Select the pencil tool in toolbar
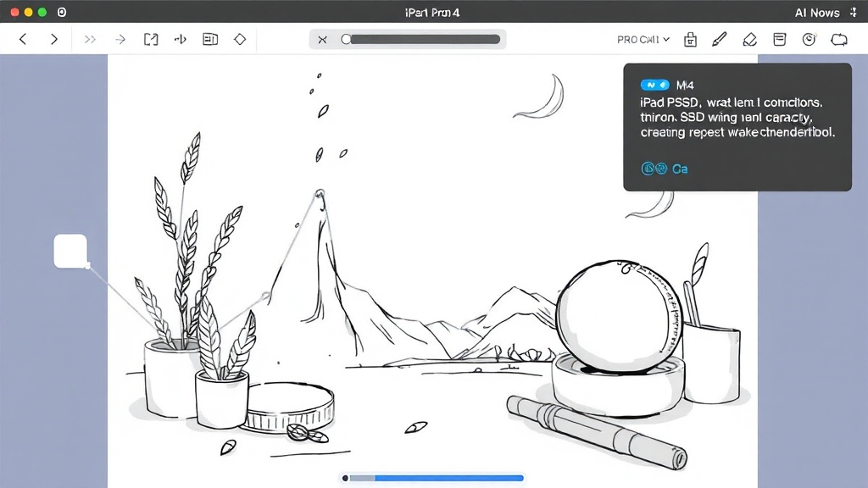Viewport: 868px width, 488px height. point(720,39)
